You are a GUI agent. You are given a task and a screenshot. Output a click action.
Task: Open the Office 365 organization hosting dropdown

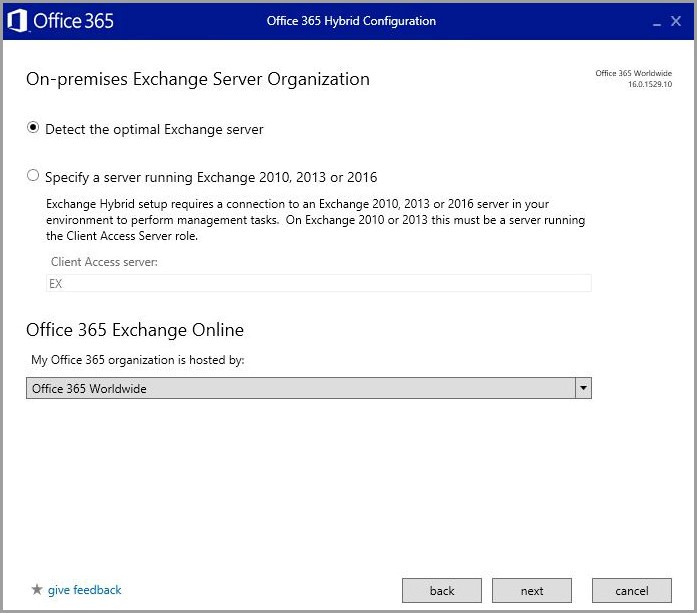click(300, 388)
